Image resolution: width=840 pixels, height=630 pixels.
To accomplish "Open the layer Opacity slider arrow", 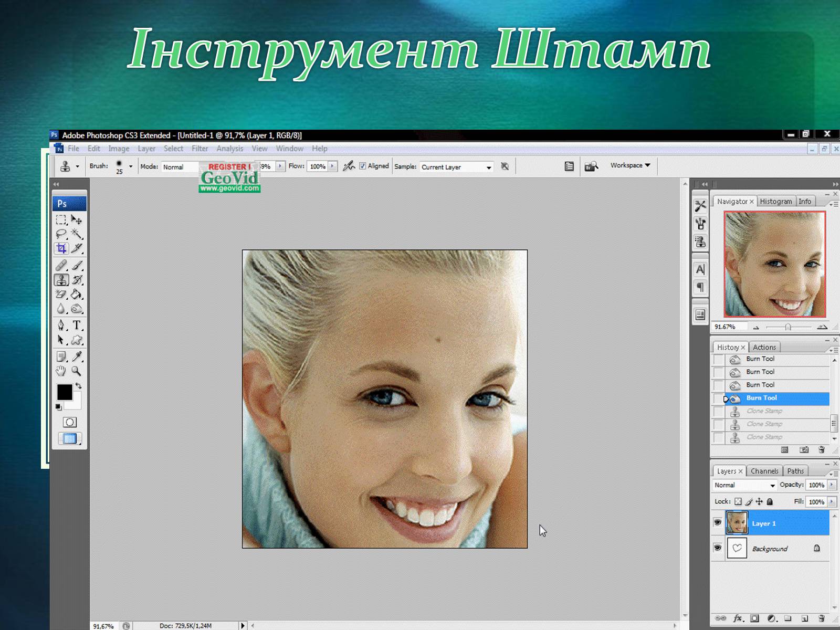I will pyautogui.click(x=832, y=485).
